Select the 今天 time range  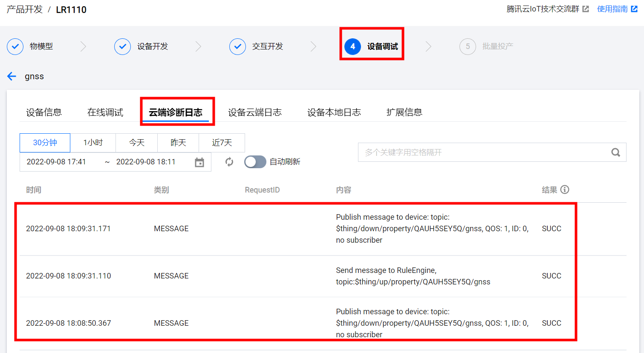click(137, 143)
